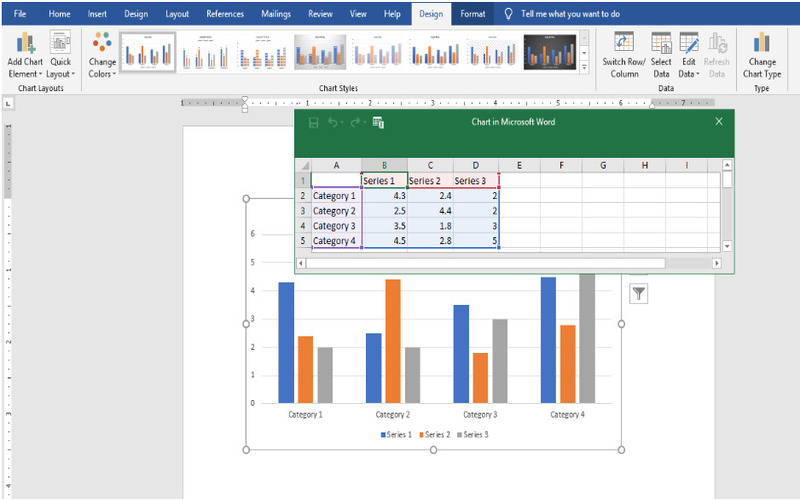Open the References ribbon tab
The height and width of the screenshot is (500, 800).
pos(224,14)
